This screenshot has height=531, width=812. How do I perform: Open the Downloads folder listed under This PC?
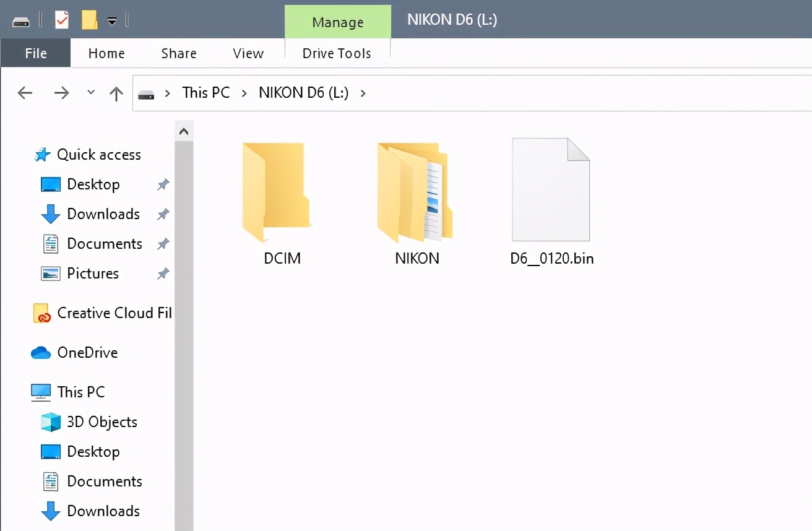click(x=90, y=511)
